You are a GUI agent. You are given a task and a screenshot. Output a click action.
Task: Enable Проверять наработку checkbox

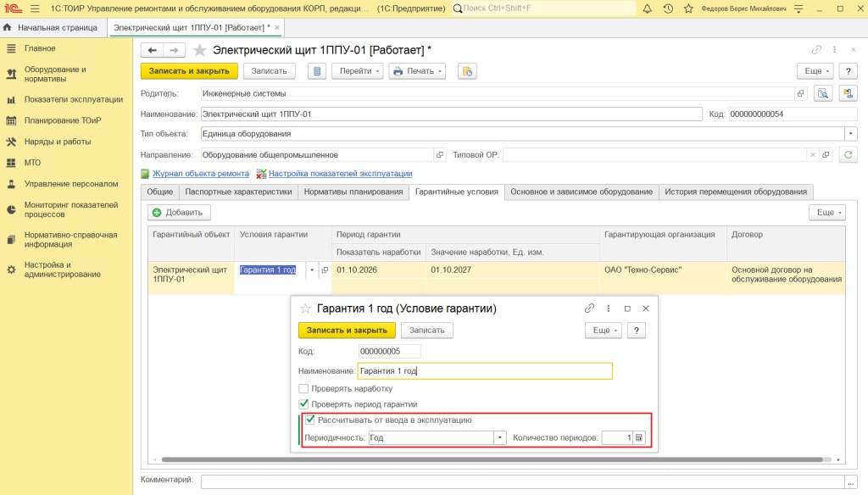[303, 389]
